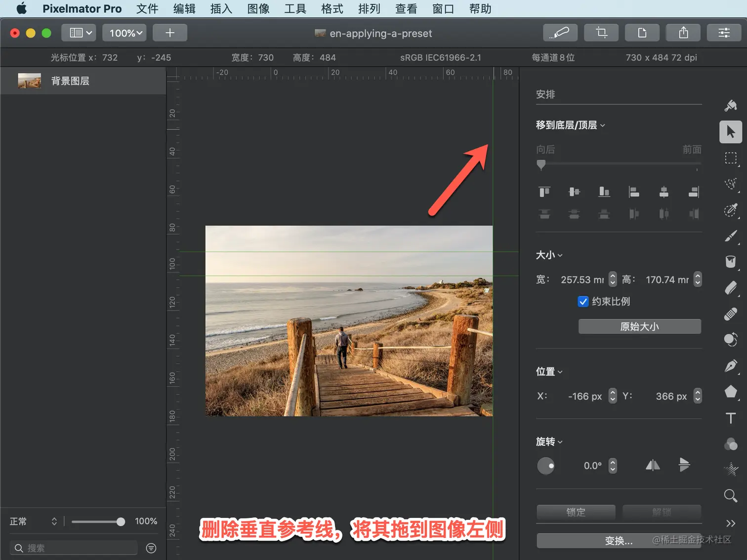
Task: Click the rotation angle stepper
Action: pos(613,466)
